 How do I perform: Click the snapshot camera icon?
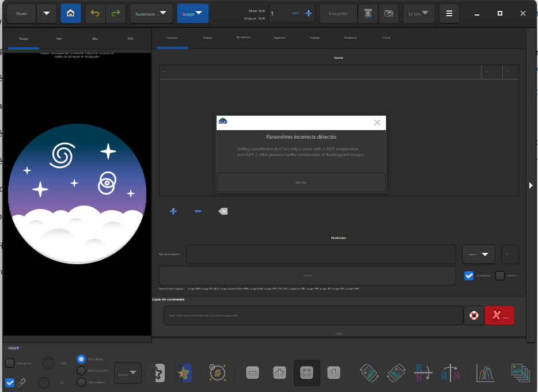(x=389, y=13)
